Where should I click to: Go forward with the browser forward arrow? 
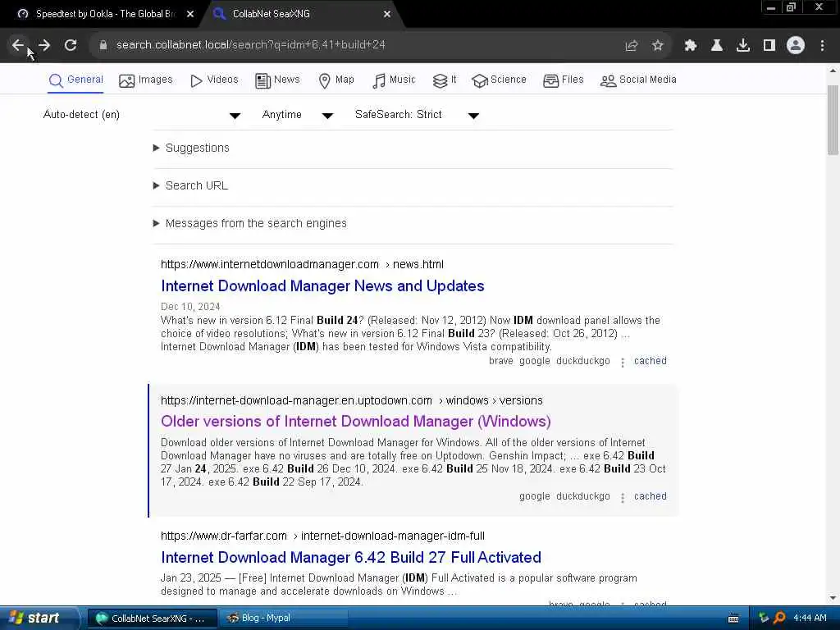click(44, 45)
